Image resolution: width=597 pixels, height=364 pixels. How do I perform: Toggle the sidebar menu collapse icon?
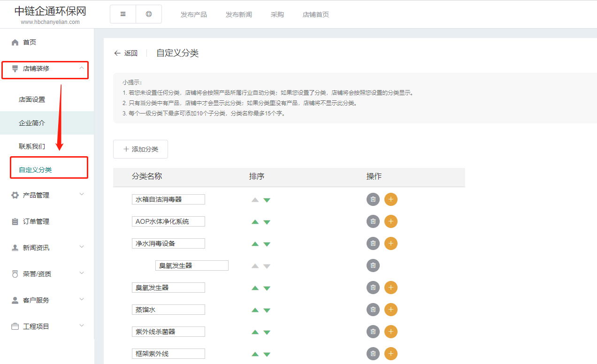click(x=123, y=14)
